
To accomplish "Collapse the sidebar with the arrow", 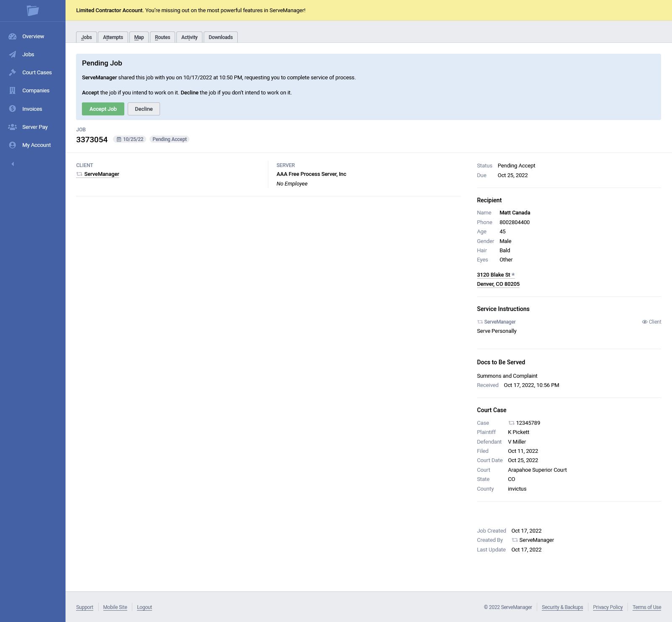I will coord(13,164).
